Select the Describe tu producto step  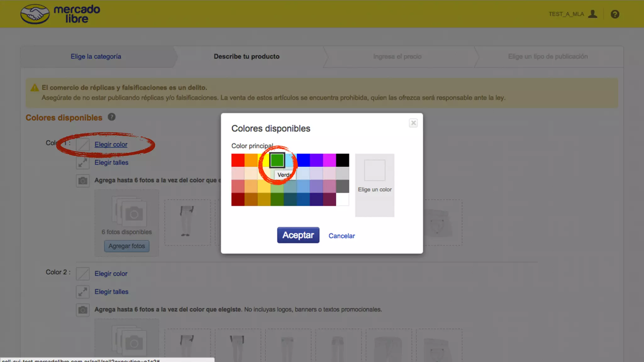tap(247, 57)
